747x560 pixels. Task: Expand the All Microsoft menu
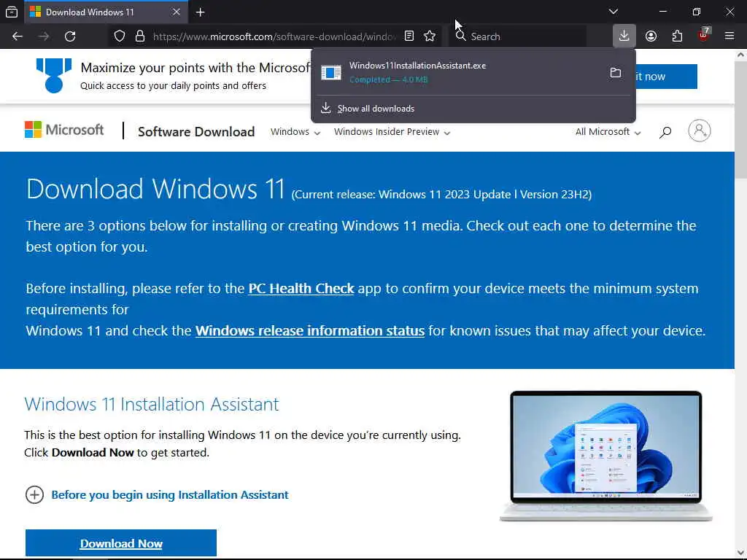tap(608, 132)
